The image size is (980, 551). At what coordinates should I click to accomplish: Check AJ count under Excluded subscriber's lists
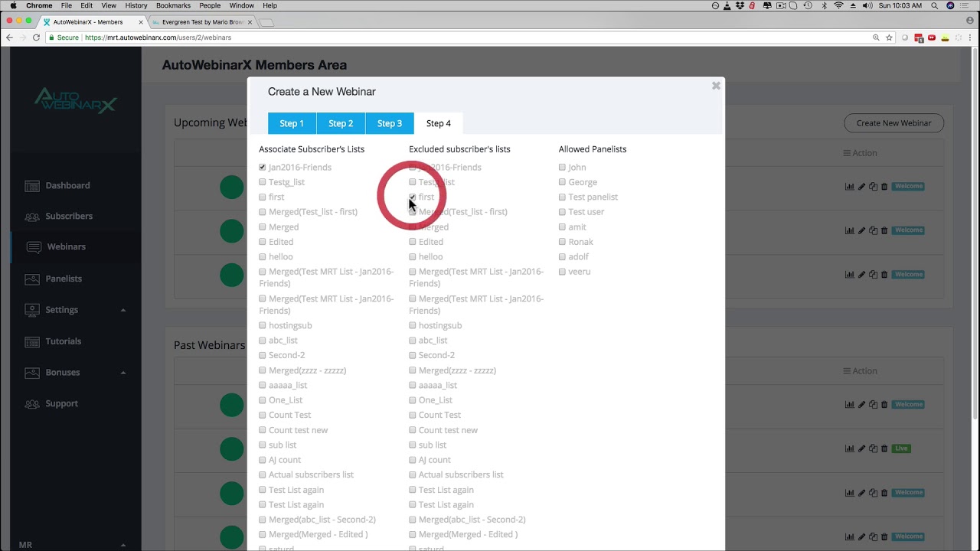click(x=413, y=460)
